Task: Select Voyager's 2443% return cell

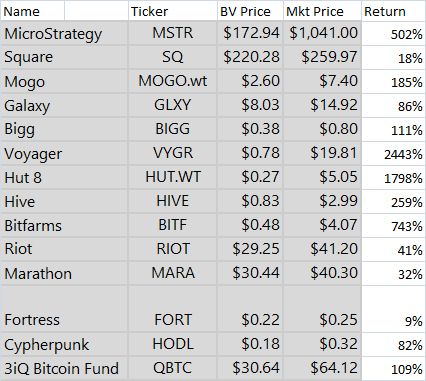Action: 393,154
